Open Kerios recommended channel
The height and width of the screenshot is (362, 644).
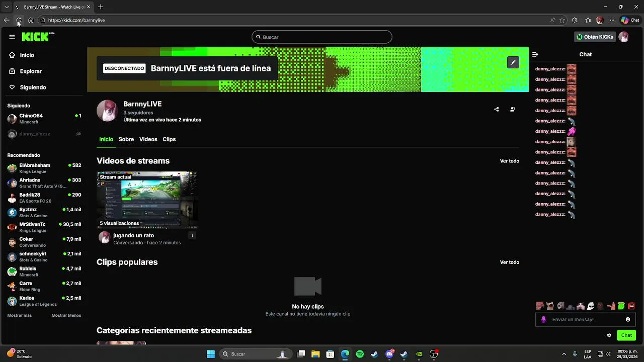(44, 301)
